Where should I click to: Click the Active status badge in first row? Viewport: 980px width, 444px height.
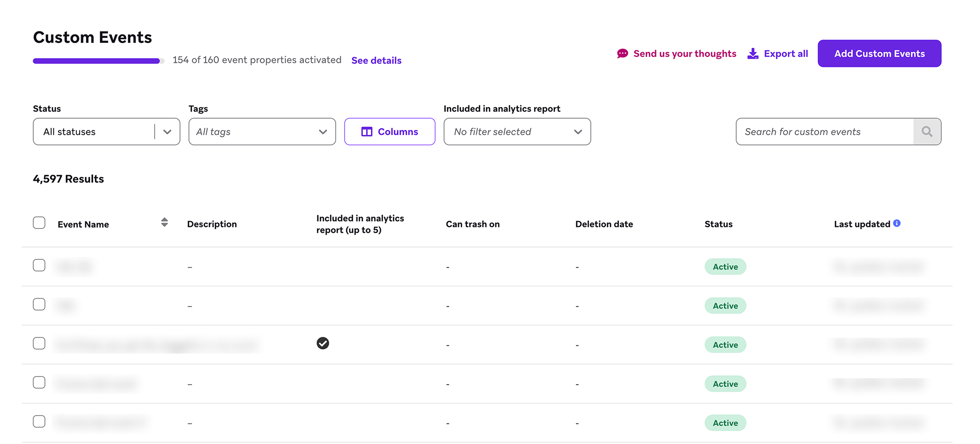click(x=725, y=267)
